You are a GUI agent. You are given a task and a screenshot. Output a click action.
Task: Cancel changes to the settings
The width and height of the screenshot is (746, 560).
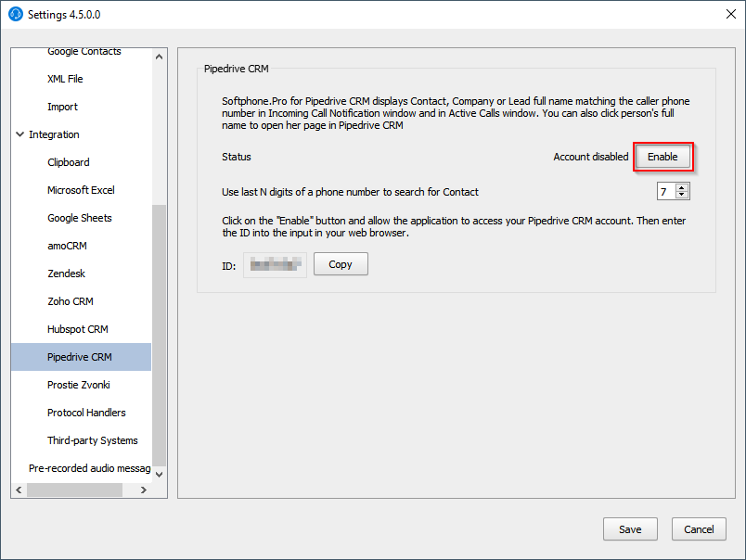(x=699, y=528)
